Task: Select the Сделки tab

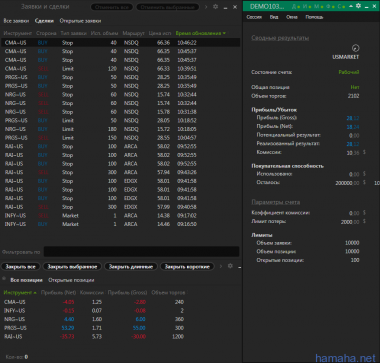Action: click(x=44, y=21)
